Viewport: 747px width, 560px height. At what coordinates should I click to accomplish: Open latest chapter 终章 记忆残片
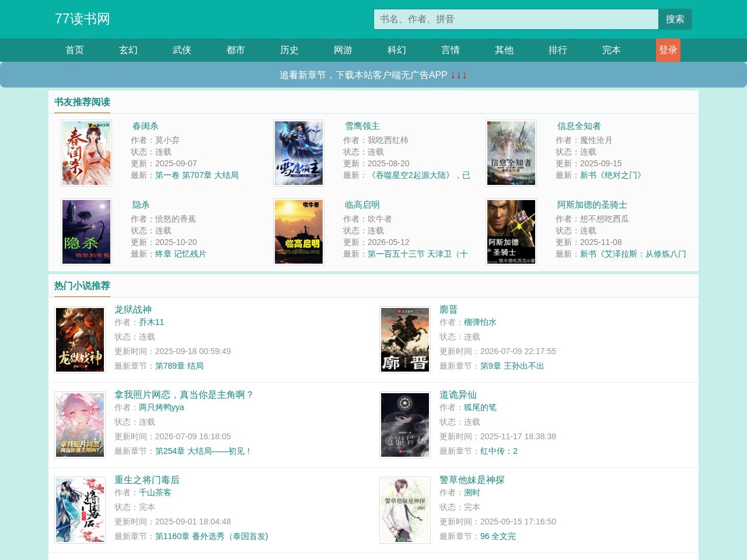(180, 254)
